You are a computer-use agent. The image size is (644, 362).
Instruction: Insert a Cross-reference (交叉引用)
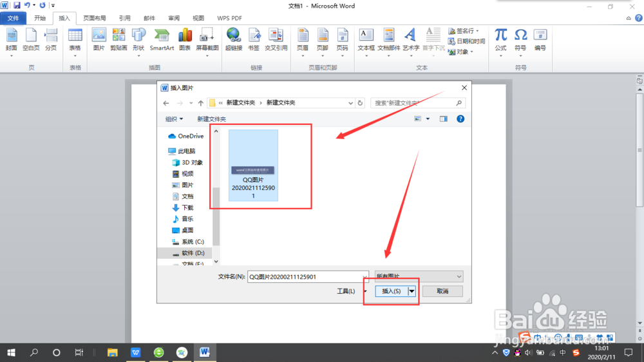click(x=276, y=40)
